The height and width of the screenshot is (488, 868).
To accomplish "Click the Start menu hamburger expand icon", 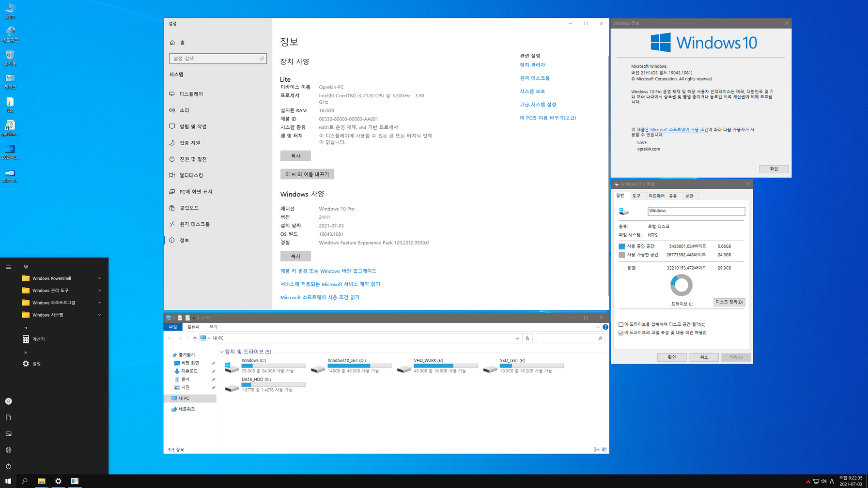I will pyautogui.click(x=8, y=267).
